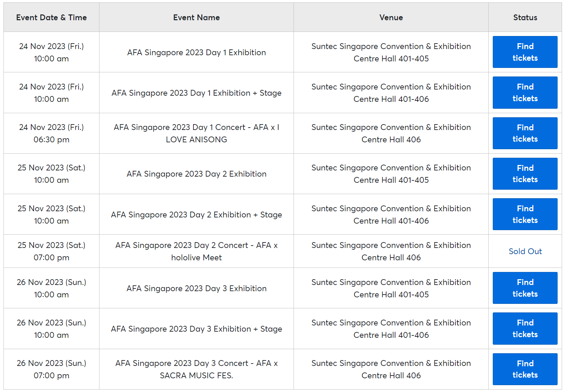
Task: Click the 24 Nov 2023 06:30 pm date cell
Action: click(51, 133)
